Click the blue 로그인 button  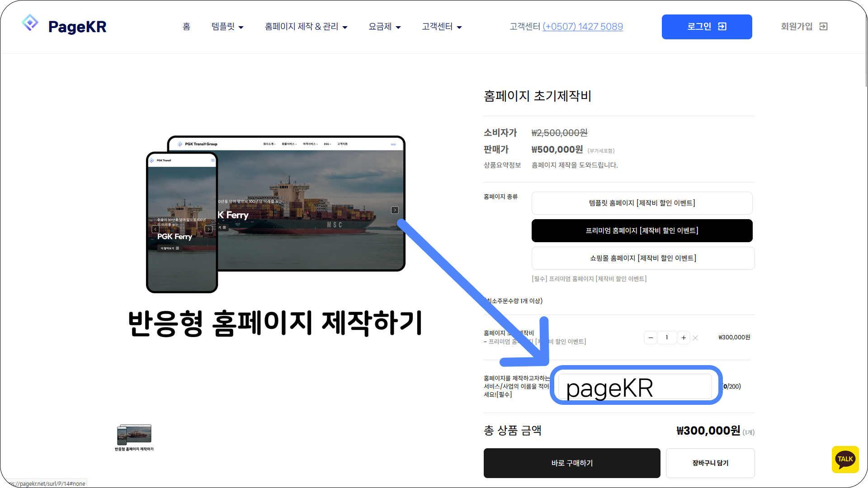(707, 27)
